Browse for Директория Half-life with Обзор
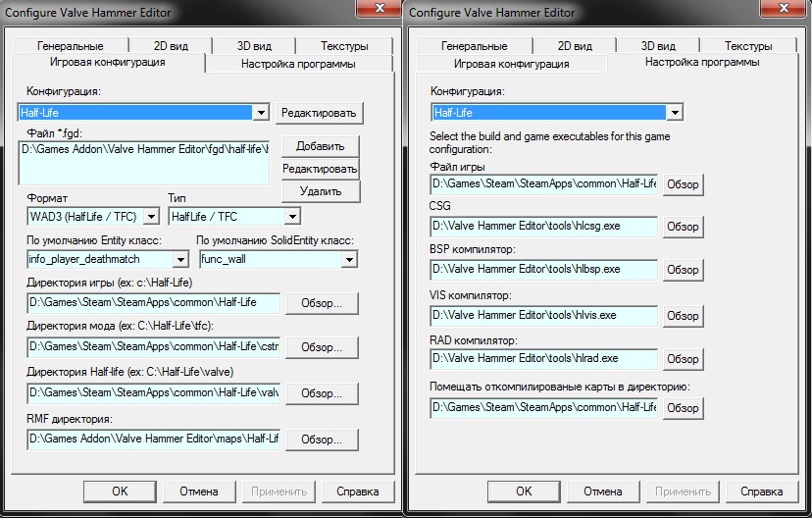 (x=322, y=393)
